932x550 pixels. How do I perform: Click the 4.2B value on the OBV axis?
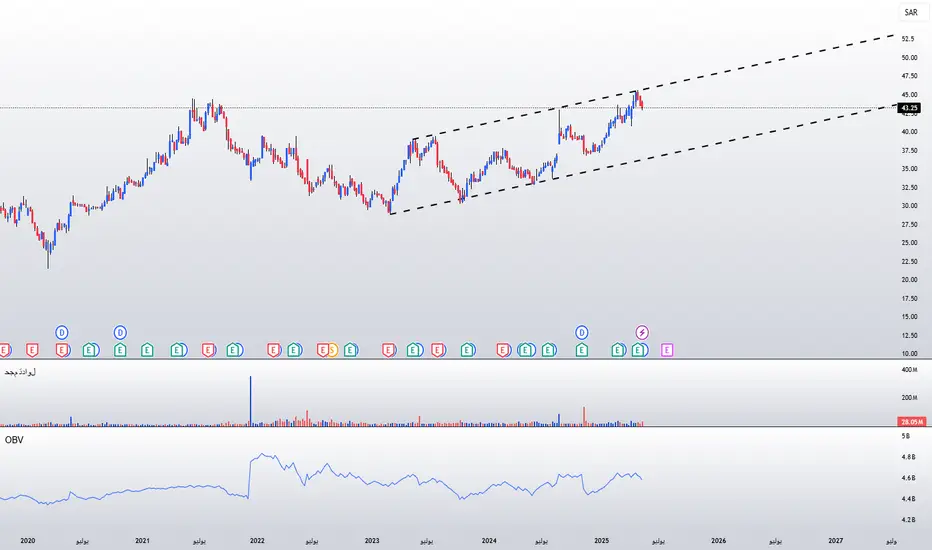click(x=908, y=520)
